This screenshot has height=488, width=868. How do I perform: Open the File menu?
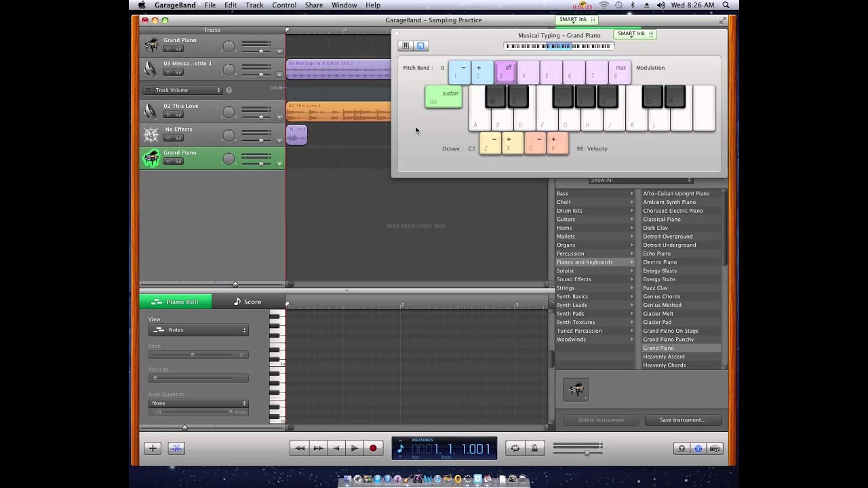pos(210,5)
